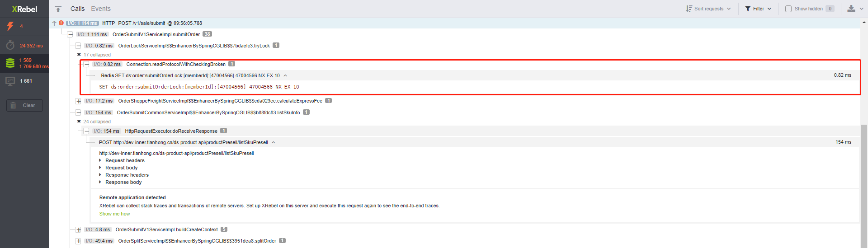Click the collapse-to-top arrow icon
The image size is (868, 248).
[x=58, y=9]
